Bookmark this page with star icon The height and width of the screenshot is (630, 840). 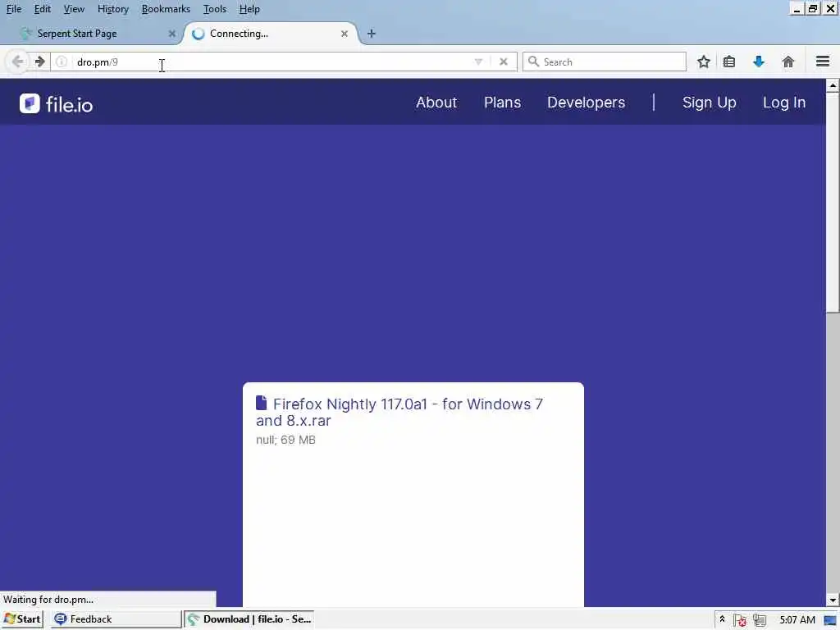703,62
